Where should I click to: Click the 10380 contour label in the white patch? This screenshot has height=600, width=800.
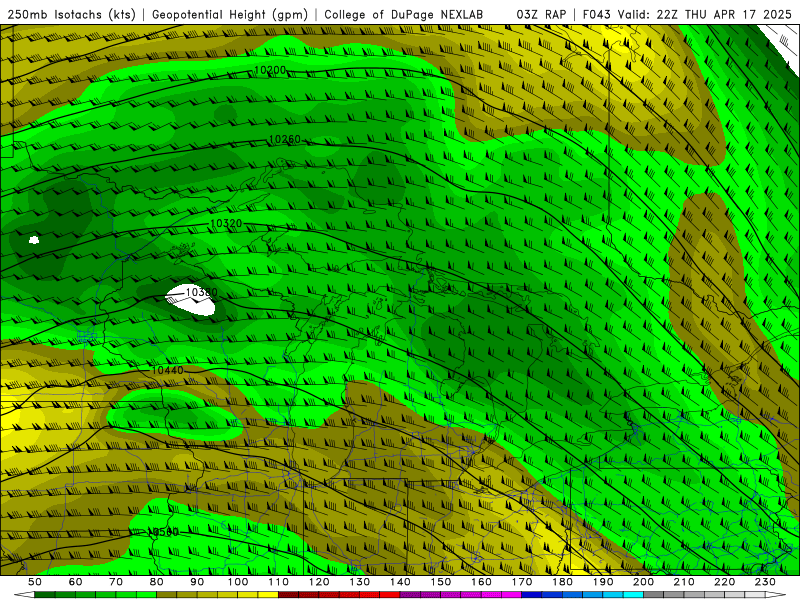[x=201, y=292]
